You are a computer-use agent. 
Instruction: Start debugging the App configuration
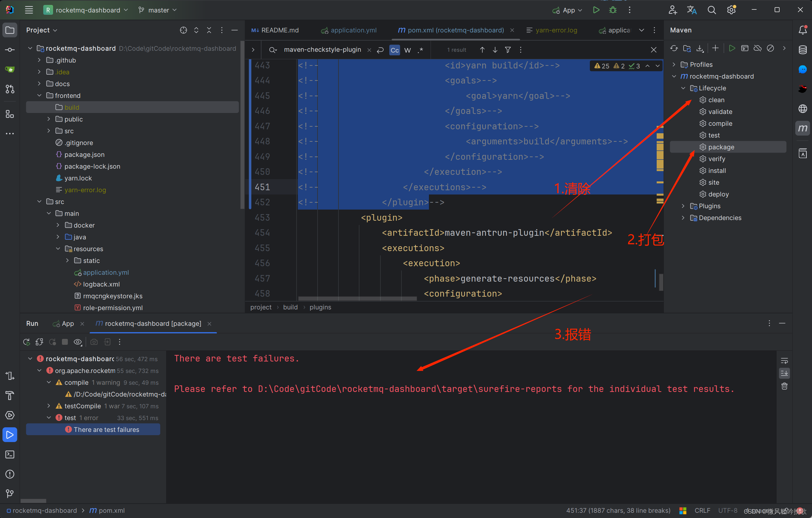613,10
